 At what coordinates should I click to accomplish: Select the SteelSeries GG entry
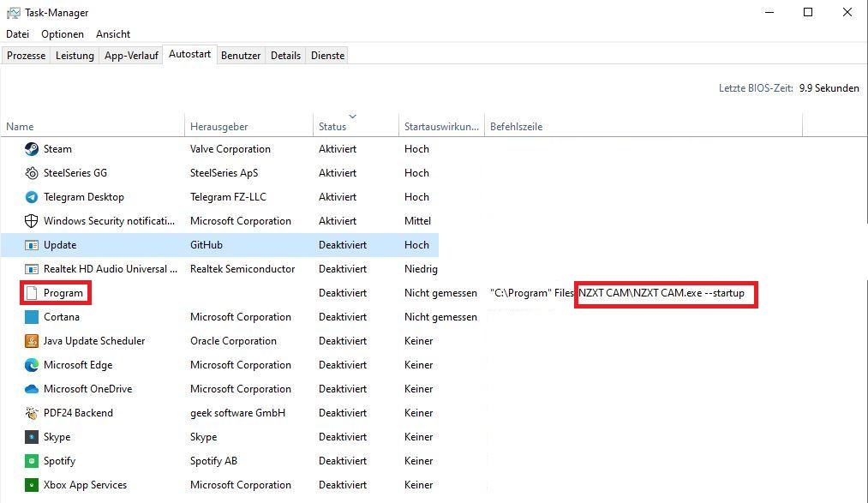click(x=75, y=173)
